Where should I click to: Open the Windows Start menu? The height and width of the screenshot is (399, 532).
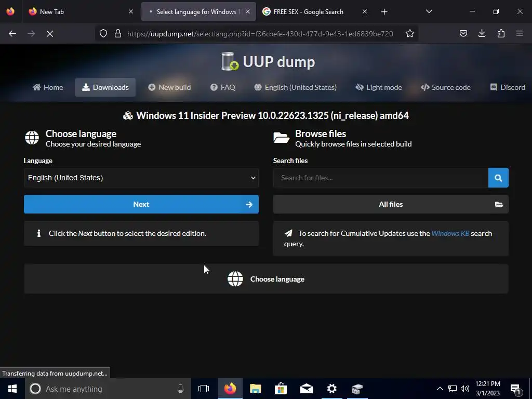[x=12, y=389]
